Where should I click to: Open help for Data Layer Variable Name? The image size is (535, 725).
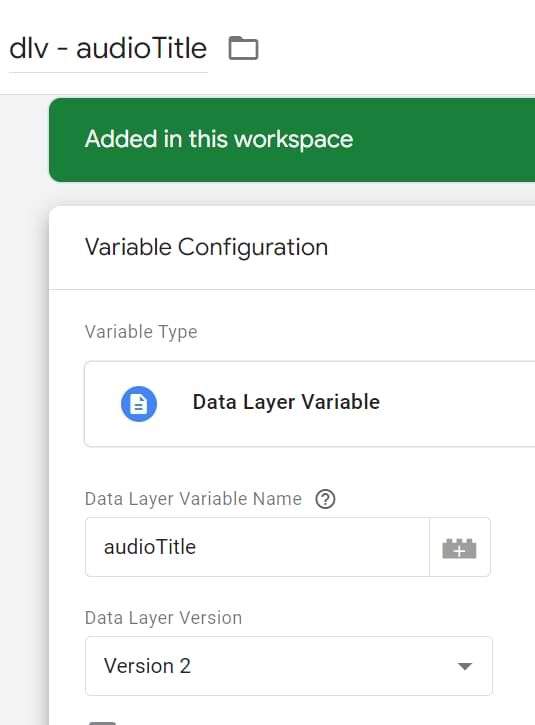coord(325,499)
